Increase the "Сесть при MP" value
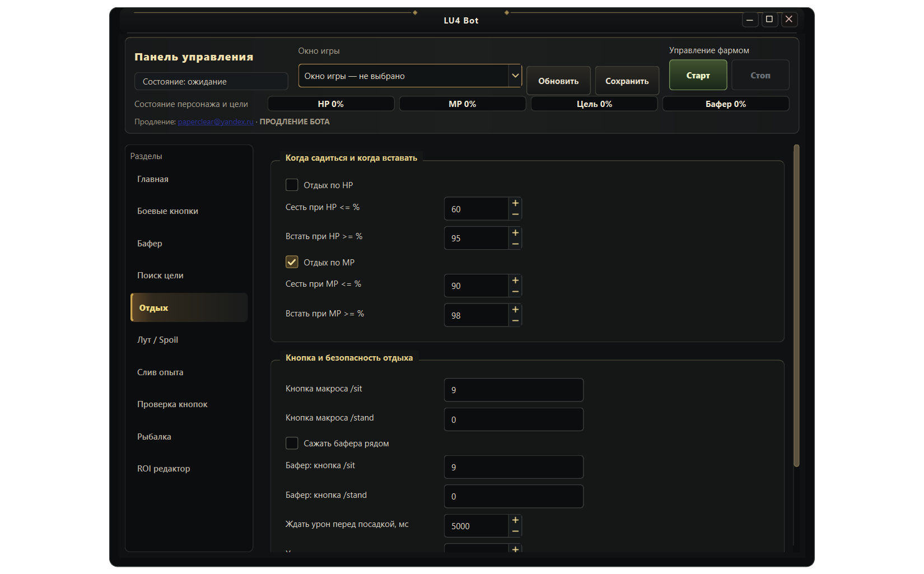 pos(515,280)
